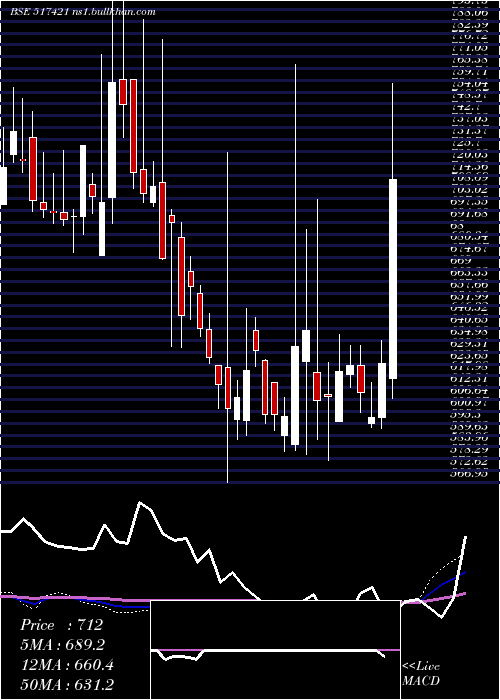
Task: Click the 714.36 price axis label
Action: (469, 166)
